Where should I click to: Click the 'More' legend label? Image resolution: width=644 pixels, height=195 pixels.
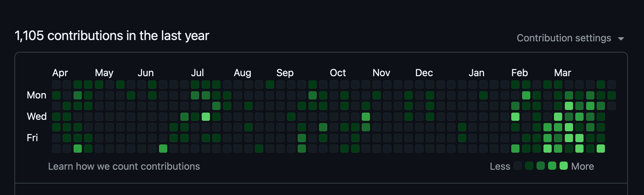click(x=583, y=166)
